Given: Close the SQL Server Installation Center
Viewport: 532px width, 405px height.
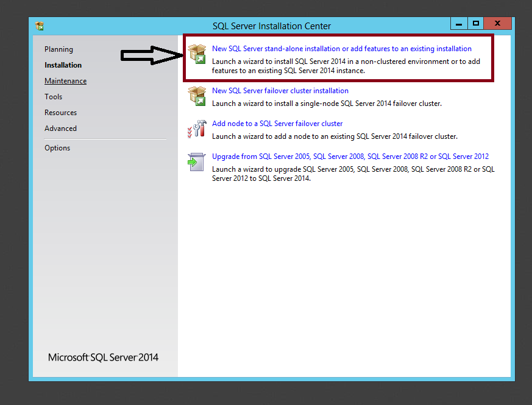Looking at the screenshot, I should pos(498,23).
